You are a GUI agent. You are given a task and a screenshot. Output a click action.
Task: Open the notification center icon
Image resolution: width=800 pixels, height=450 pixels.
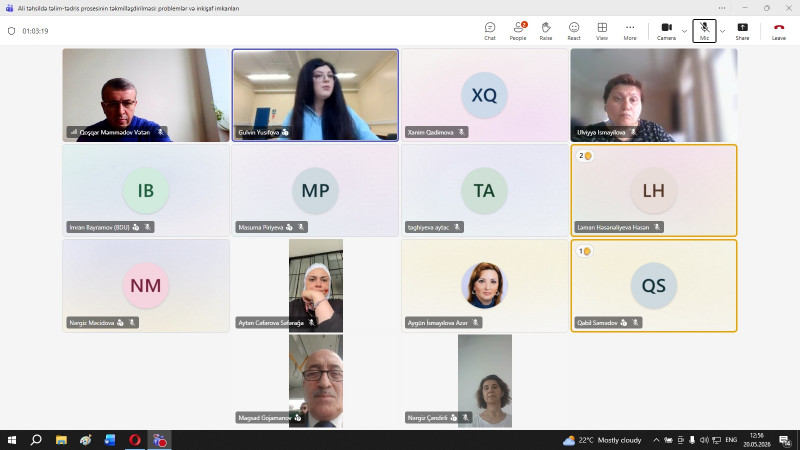785,440
